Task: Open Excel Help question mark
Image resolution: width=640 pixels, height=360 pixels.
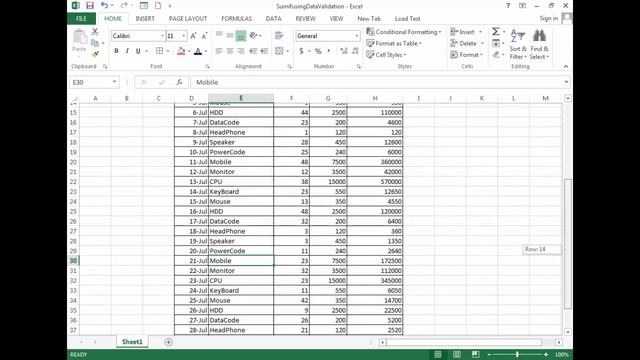Action: click(508, 6)
